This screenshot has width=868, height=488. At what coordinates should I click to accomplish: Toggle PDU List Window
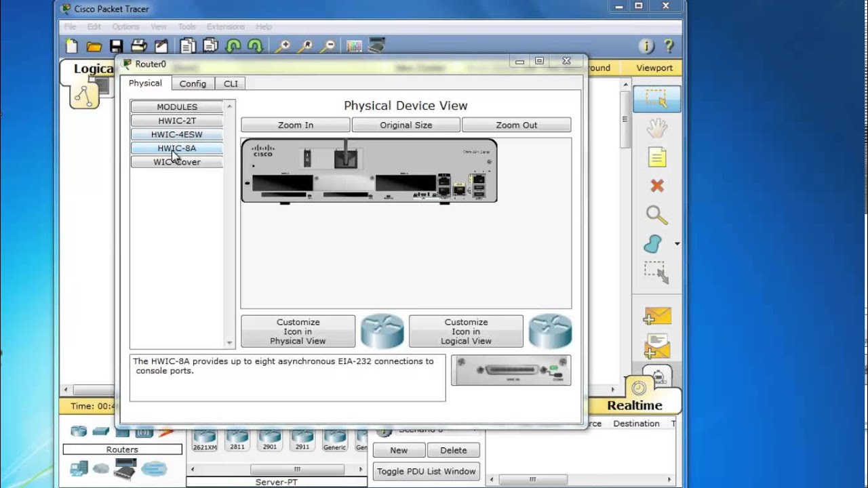[x=427, y=471]
